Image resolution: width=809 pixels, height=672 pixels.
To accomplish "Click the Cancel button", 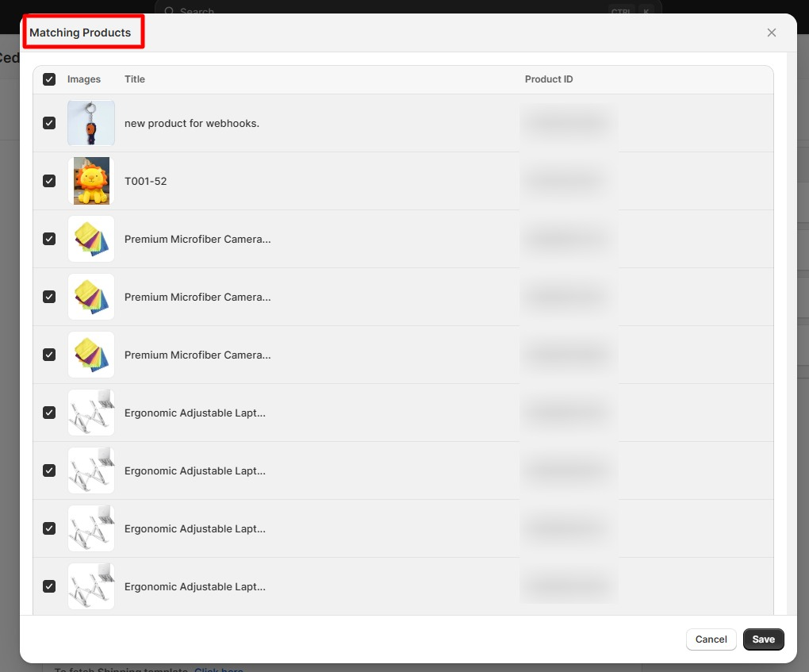I will (711, 639).
